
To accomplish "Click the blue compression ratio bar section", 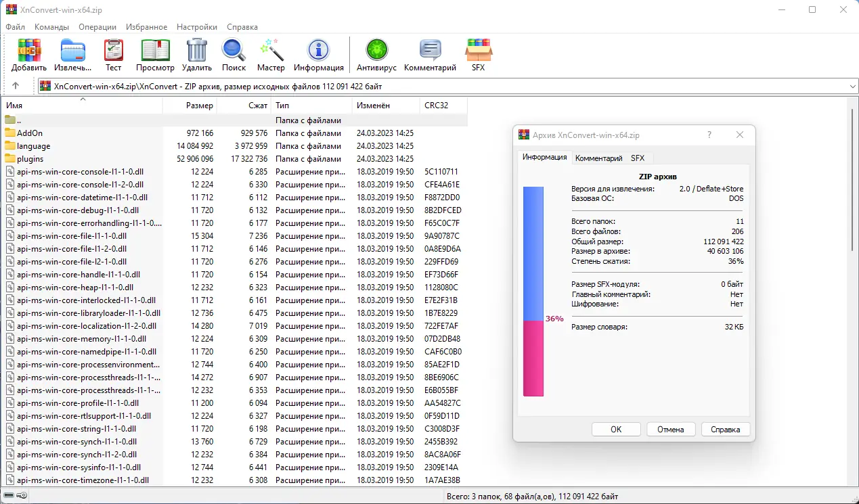I will [533, 254].
